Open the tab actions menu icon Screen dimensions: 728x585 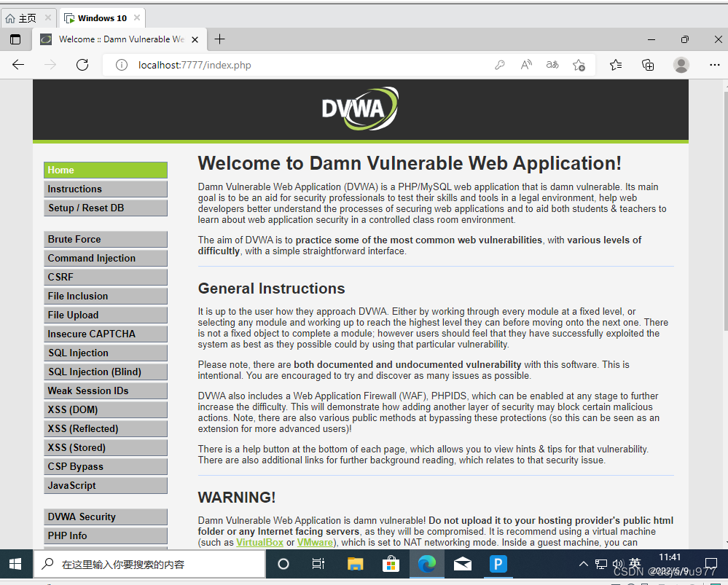(x=15, y=39)
